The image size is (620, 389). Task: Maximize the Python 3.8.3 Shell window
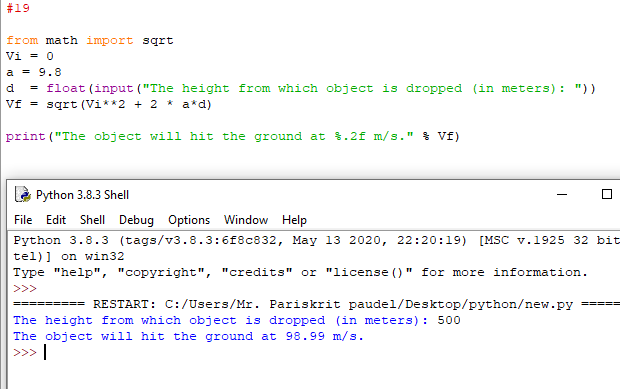click(x=607, y=194)
